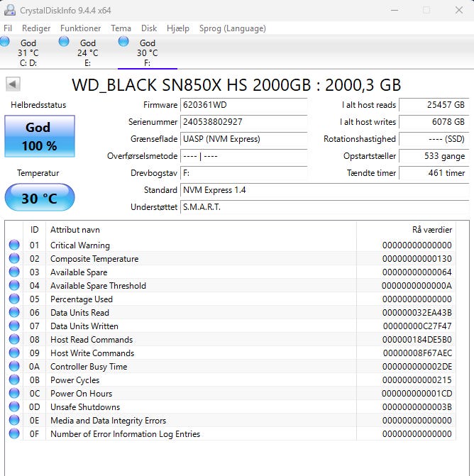Click the status orb for Number of Error Information Log Entries
The height and width of the screenshot is (476, 474).
(x=14, y=433)
